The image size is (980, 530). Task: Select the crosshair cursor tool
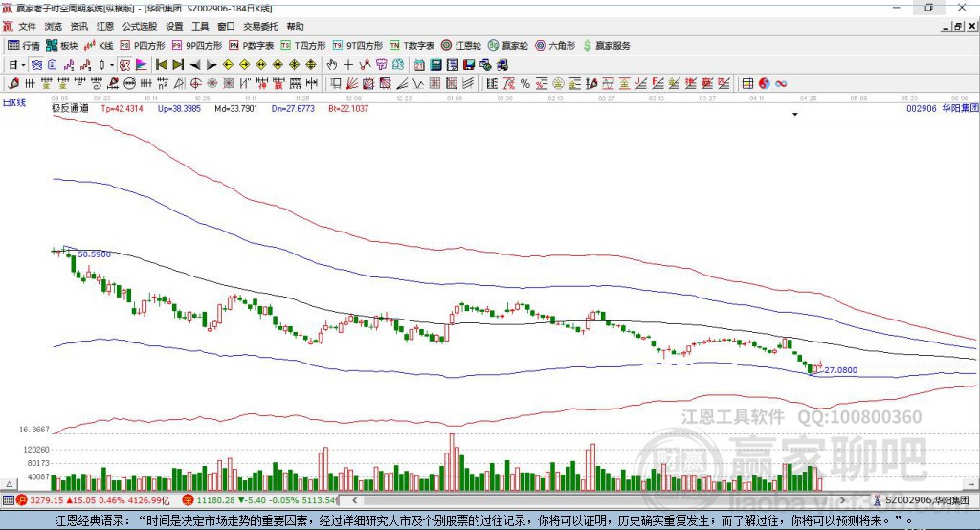click(x=348, y=65)
